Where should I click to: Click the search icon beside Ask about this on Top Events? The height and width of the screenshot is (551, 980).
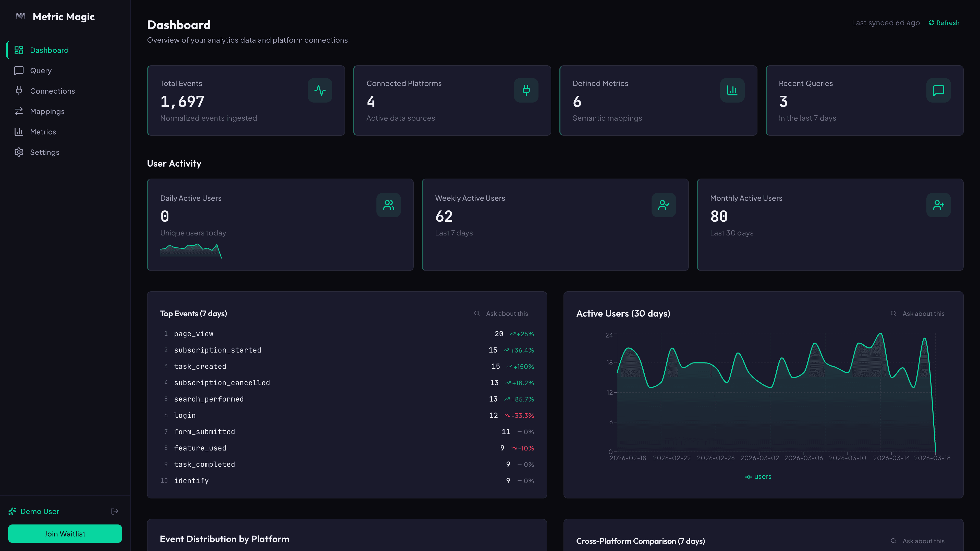point(477,313)
